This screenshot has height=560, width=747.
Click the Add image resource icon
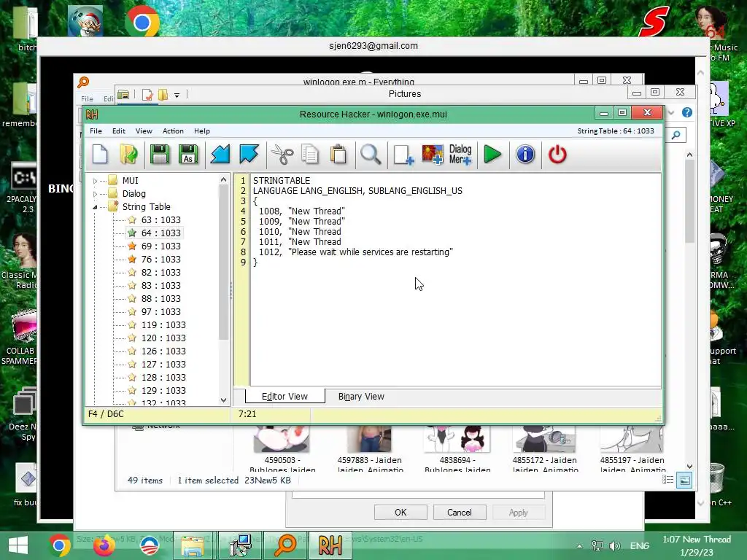coord(433,155)
